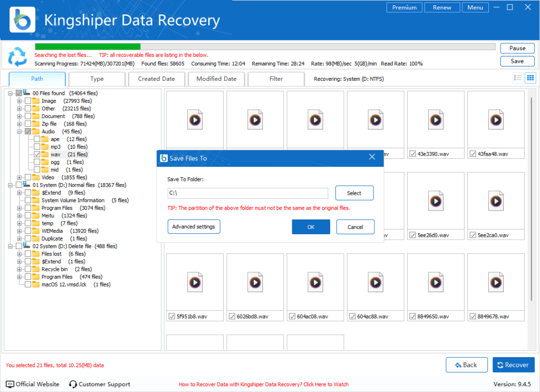540x392 pixels.
Task: Click Customer Support headset icon
Action: coord(73,384)
